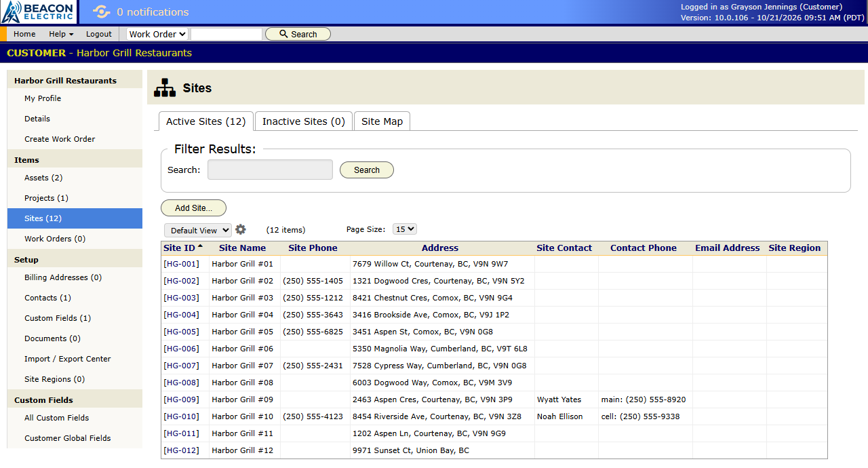Viewport: 868px width, 468px height.
Task: Click Harbor Grill Restaurants sidebar heading
Action: tap(65, 81)
